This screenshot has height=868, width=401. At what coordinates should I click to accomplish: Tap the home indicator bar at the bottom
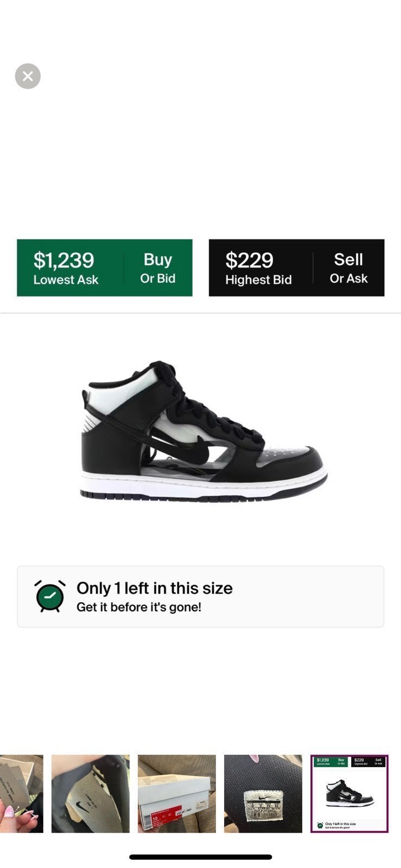(x=200, y=857)
